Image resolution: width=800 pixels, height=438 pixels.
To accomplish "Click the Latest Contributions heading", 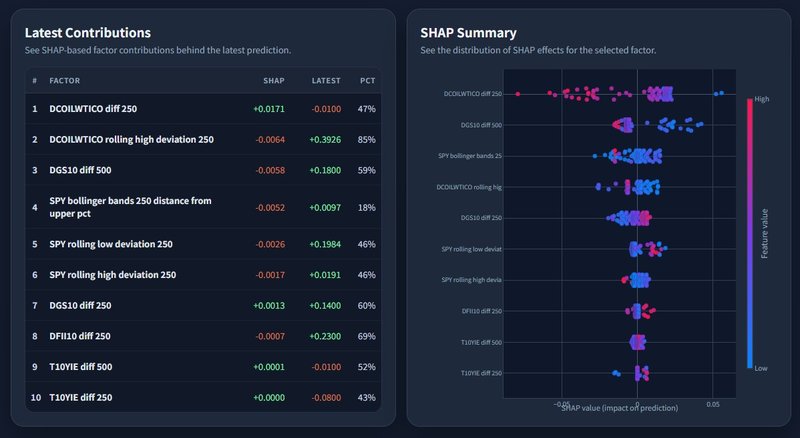I will coord(88,33).
